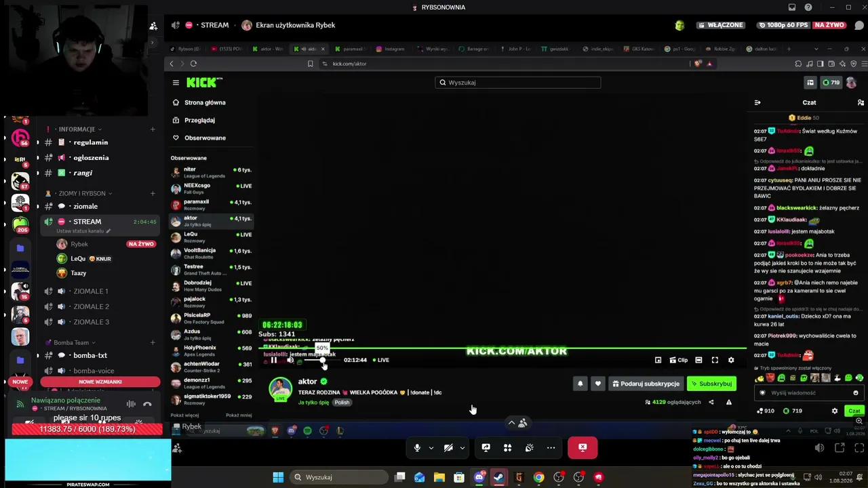Mute the Kick player volume icon
The height and width of the screenshot is (488, 868).
pyautogui.click(x=290, y=360)
